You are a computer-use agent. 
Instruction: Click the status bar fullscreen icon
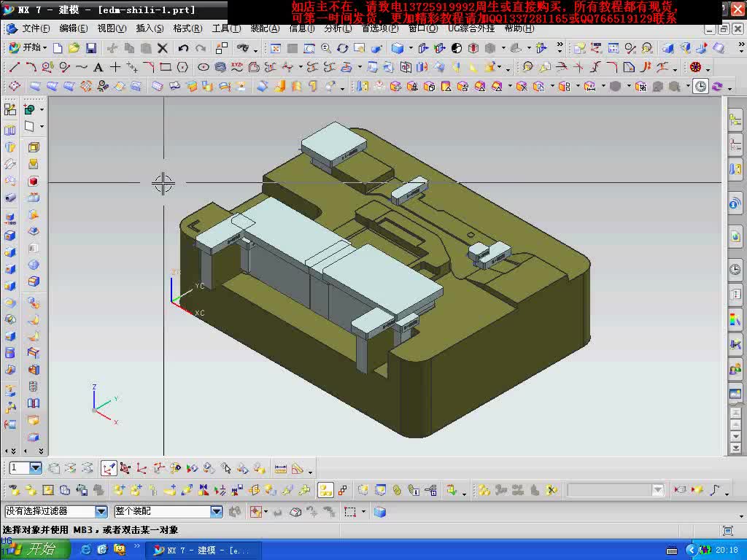click(x=727, y=531)
